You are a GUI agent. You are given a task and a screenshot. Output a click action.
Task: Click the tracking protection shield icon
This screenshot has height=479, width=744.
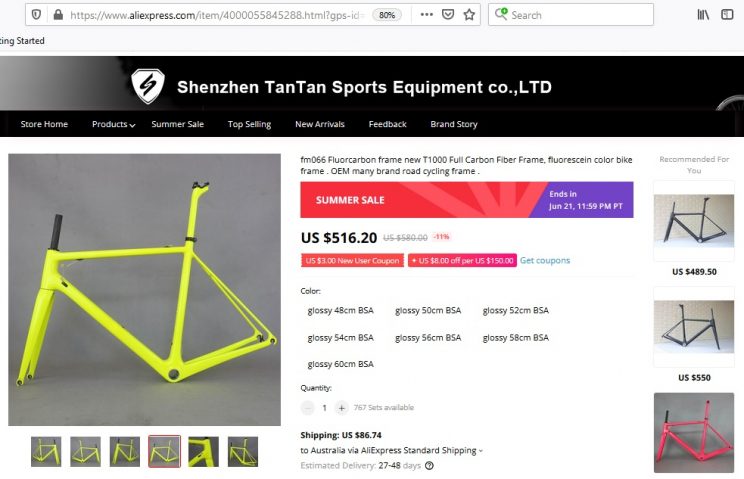click(x=37, y=15)
